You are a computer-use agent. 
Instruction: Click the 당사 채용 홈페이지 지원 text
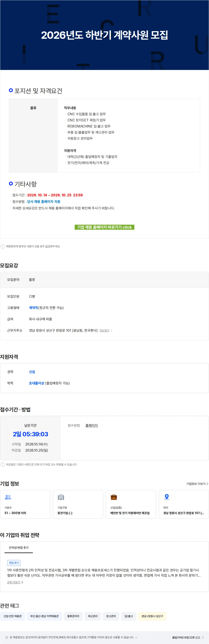[44, 202]
